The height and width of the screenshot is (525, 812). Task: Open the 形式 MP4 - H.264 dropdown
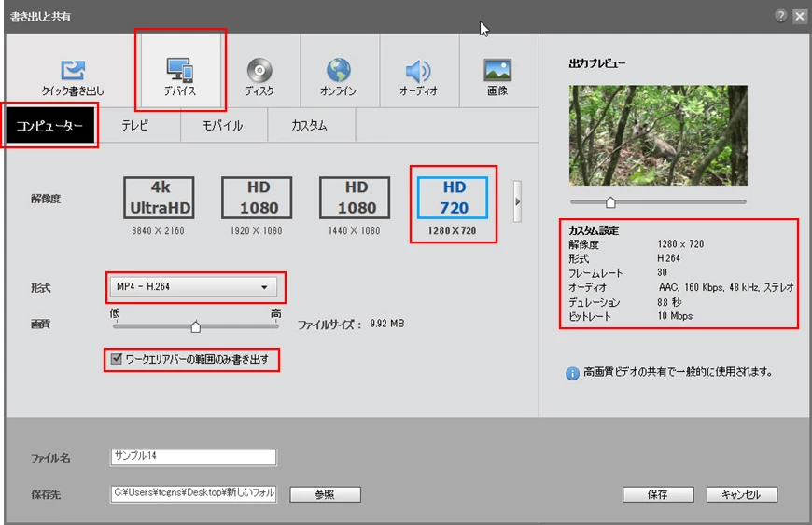click(x=194, y=286)
